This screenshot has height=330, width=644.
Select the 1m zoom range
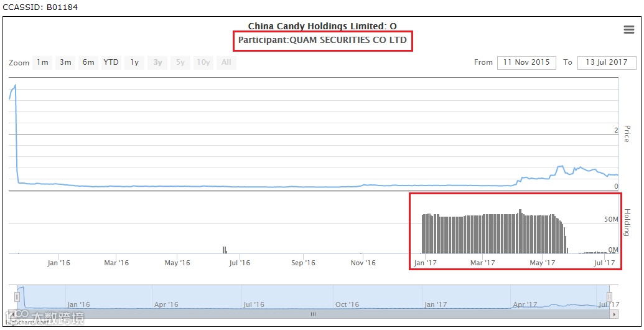[42, 62]
